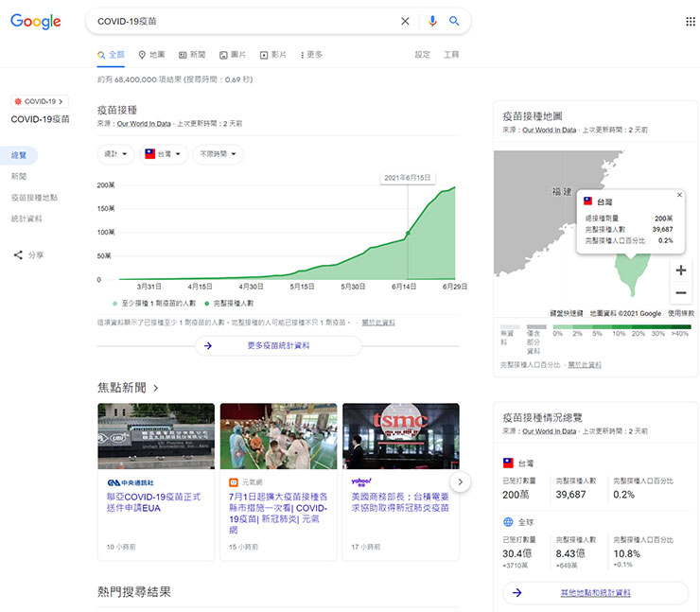Click the arrow icon beside 其他地點和統計資料

tap(517, 593)
